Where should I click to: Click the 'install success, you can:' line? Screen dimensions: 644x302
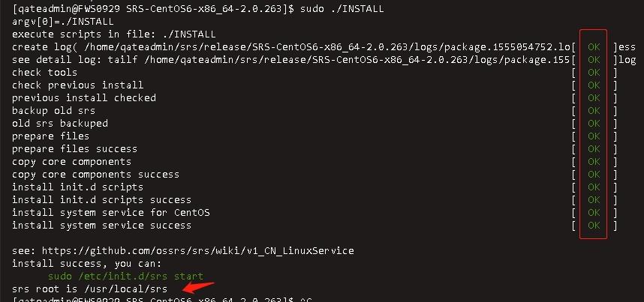tap(86, 264)
